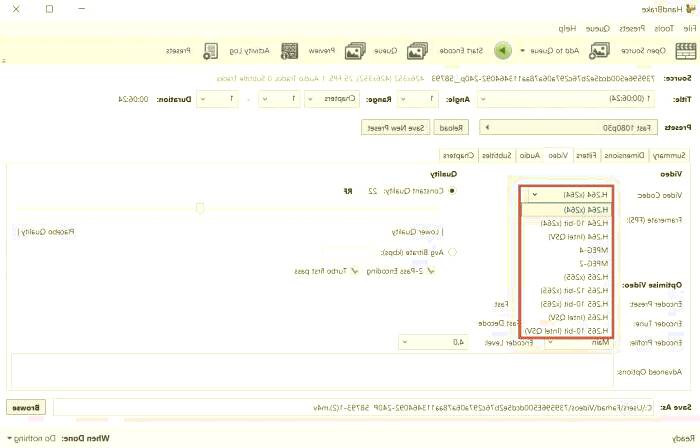Image resolution: width=700 pixels, height=448 pixels.
Task: Click the Add to Queue picture icon
Action: point(600,51)
